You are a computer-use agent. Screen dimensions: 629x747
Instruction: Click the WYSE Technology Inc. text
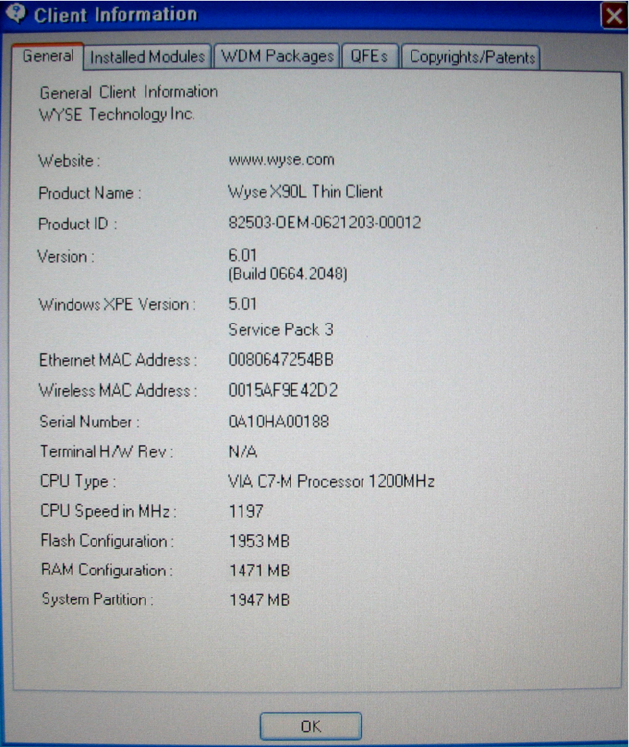tap(116, 114)
